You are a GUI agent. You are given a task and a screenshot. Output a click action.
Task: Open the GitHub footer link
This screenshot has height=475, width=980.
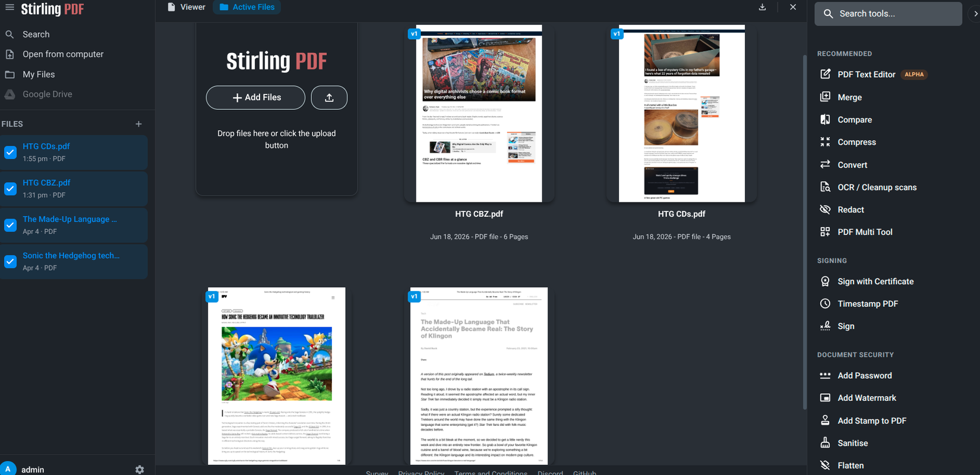(x=584, y=473)
